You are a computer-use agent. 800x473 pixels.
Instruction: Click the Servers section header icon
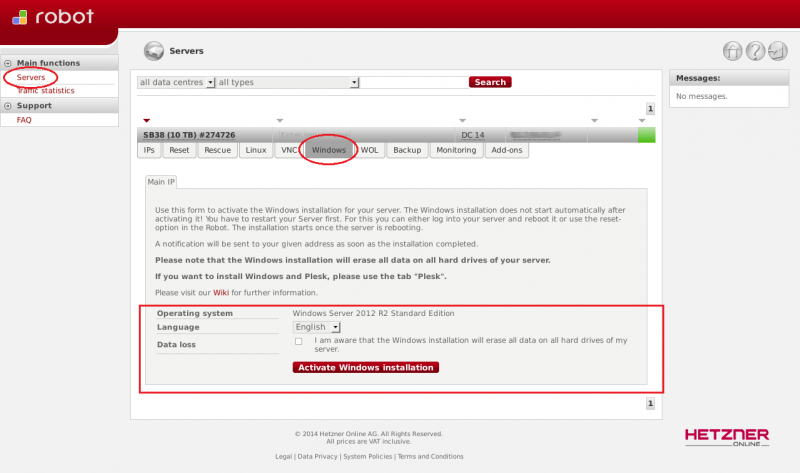point(154,51)
